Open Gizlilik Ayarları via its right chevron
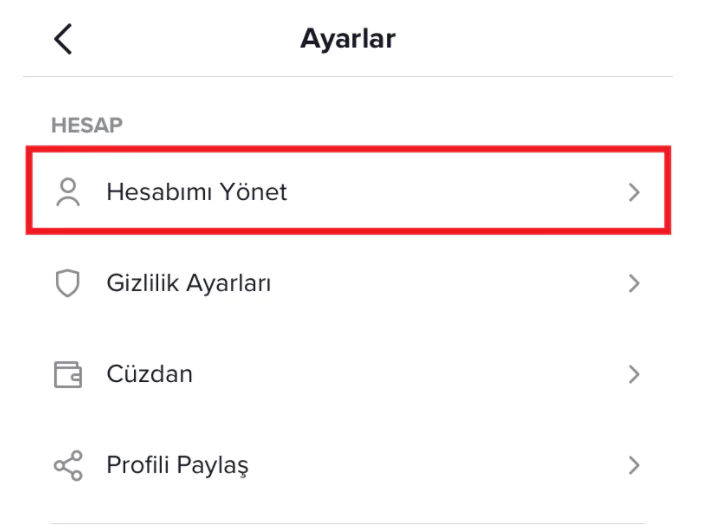The image size is (703, 527). coord(633,284)
